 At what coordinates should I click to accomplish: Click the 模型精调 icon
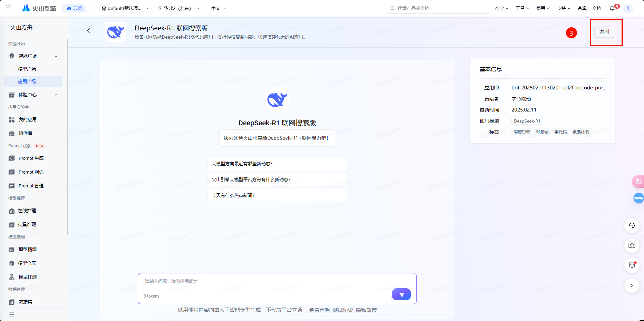[12, 249]
